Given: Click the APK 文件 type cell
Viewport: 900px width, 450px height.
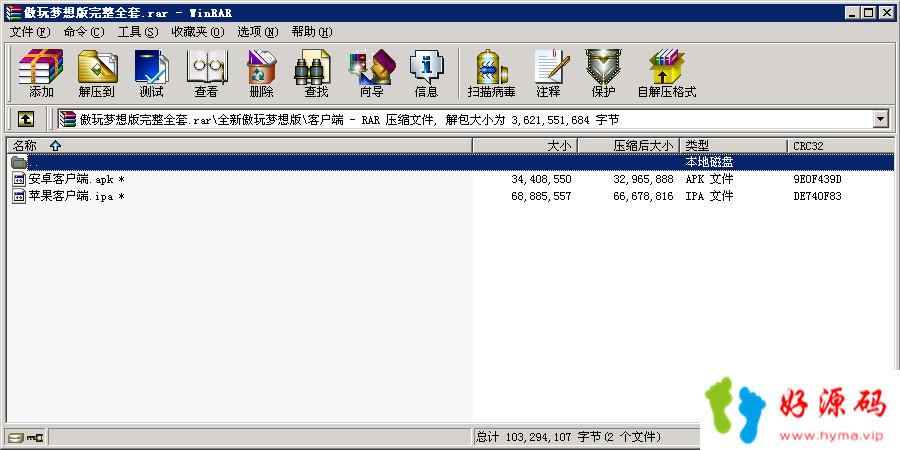Looking at the screenshot, I should [x=709, y=180].
